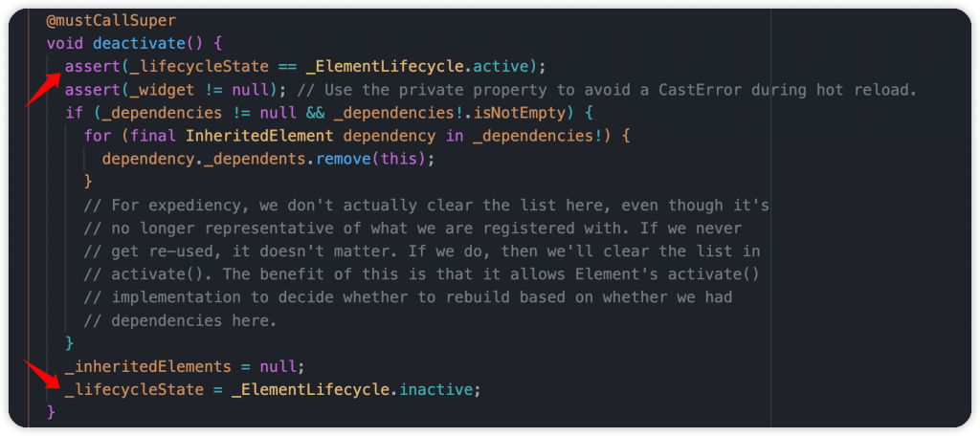Click the 'for' keyword in loop

[98, 136]
